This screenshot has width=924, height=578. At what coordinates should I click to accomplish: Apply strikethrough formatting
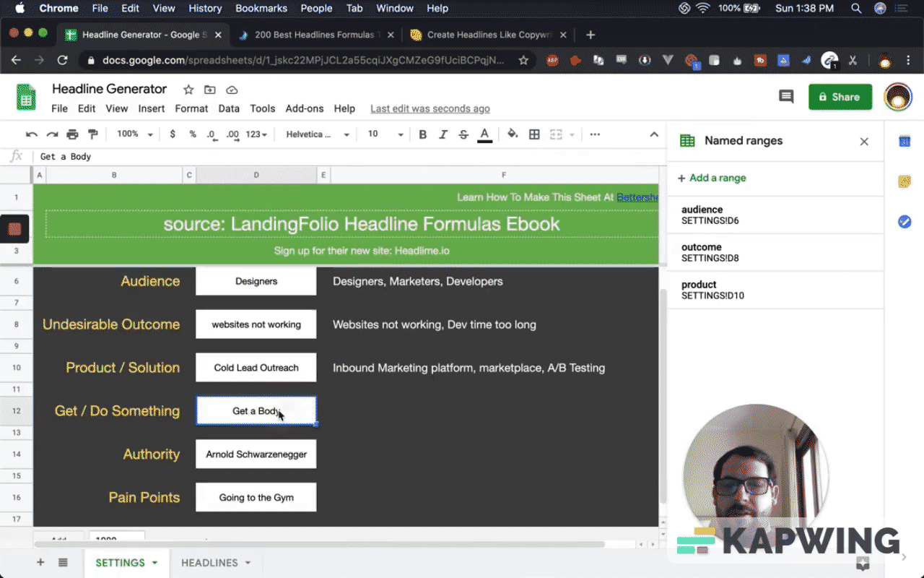[463, 134]
